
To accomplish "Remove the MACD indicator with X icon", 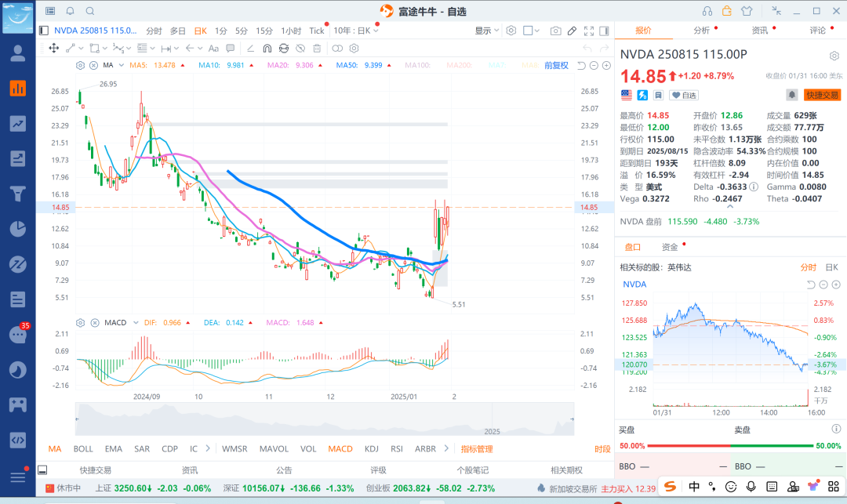I will 95,323.
